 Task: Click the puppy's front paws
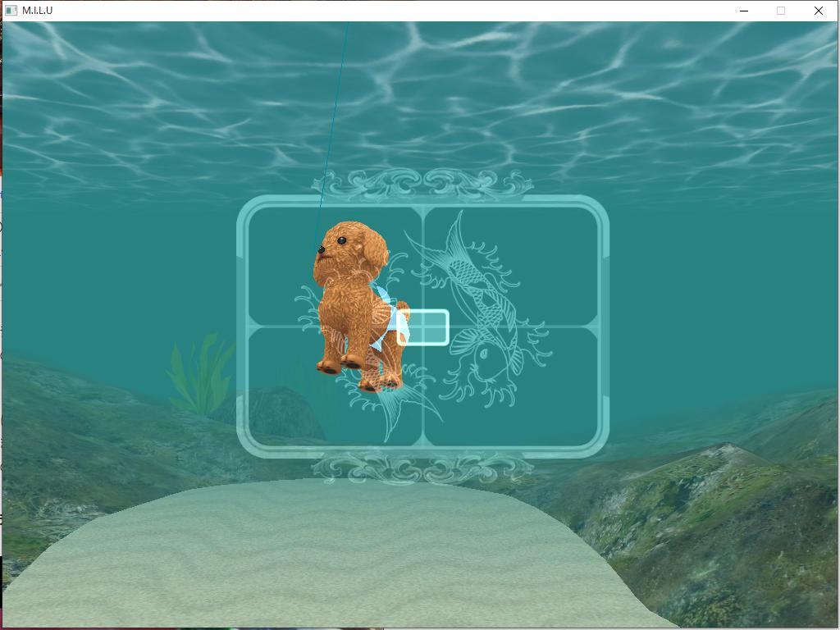pyautogui.click(x=340, y=364)
